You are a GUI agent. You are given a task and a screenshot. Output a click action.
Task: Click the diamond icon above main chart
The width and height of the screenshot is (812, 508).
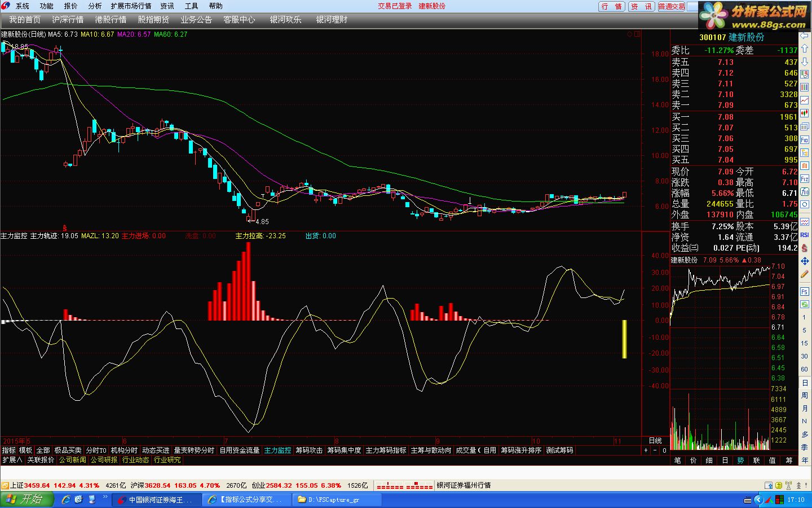click(x=630, y=34)
